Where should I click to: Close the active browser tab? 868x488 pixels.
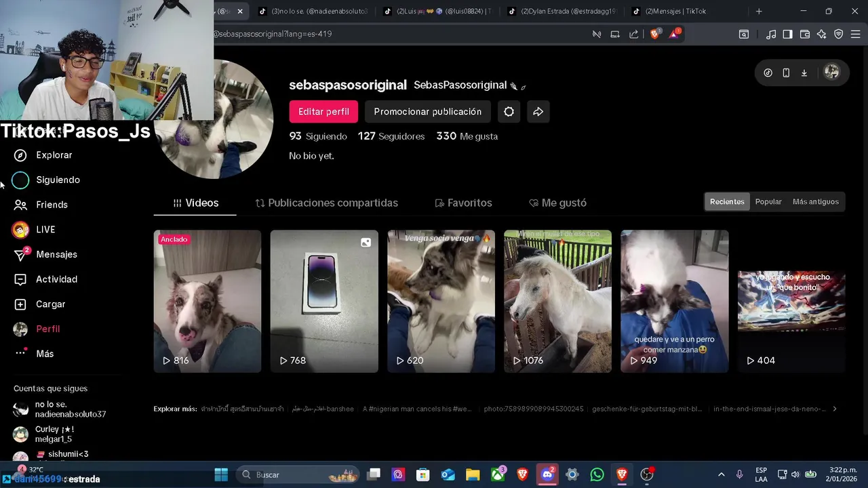pyautogui.click(x=239, y=12)
